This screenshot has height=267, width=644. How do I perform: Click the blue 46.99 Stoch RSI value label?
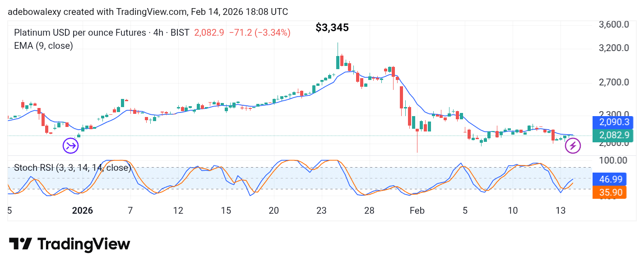(x=610, y=179)
